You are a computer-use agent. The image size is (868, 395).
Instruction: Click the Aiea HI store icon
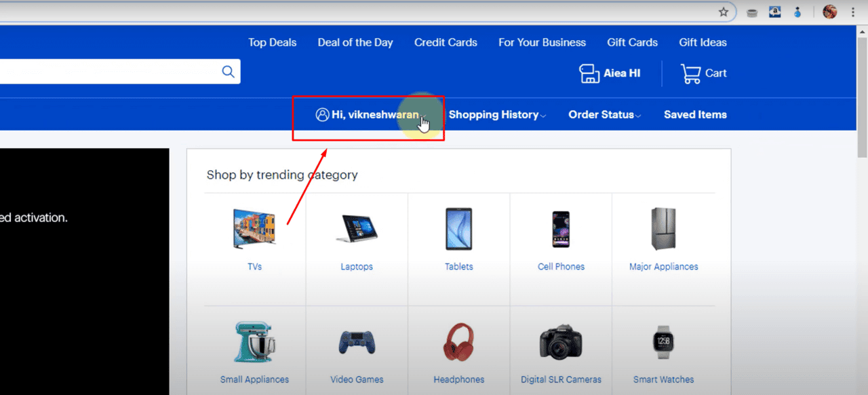click(x=589, y=73)
